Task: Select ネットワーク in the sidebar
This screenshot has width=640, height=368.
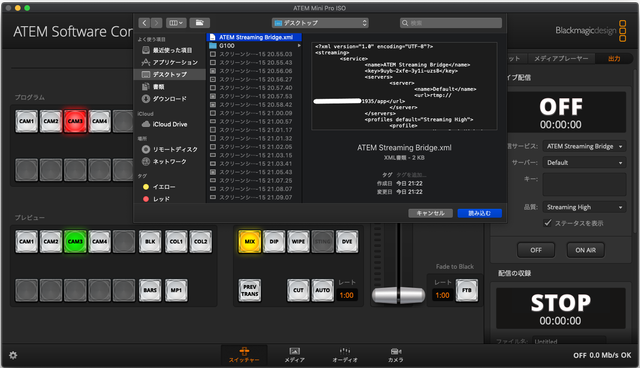Action: point(169,162)
